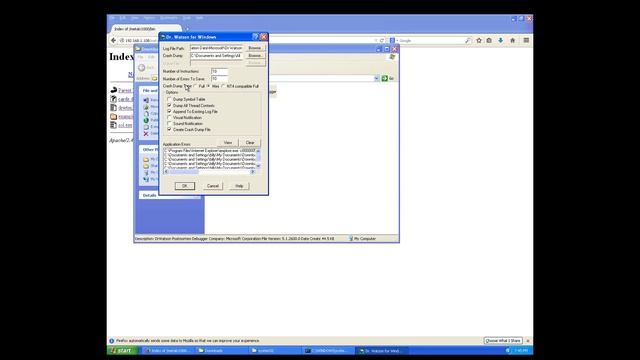Click the horizontal scrollbar left arrow in errors list
This screenshot has width=640, height=360.
pos(166,172)
